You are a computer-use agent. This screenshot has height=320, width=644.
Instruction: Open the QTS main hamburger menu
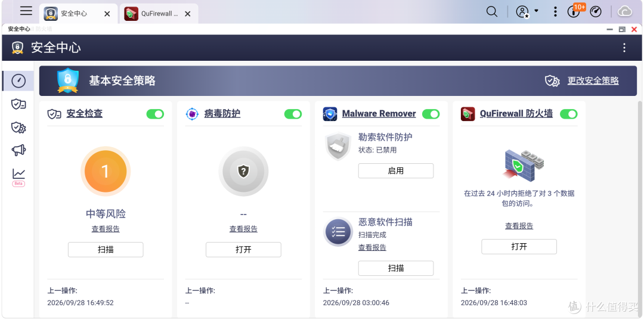[x=26, y=11]
